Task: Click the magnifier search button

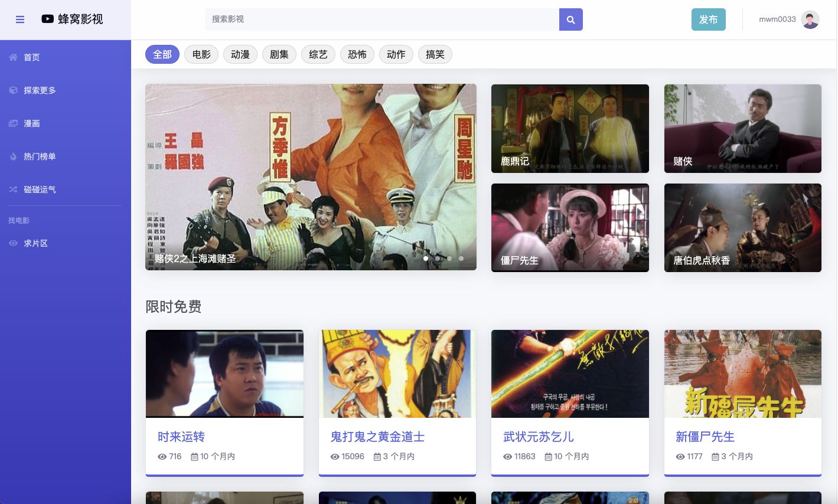Action: [571, 19]
